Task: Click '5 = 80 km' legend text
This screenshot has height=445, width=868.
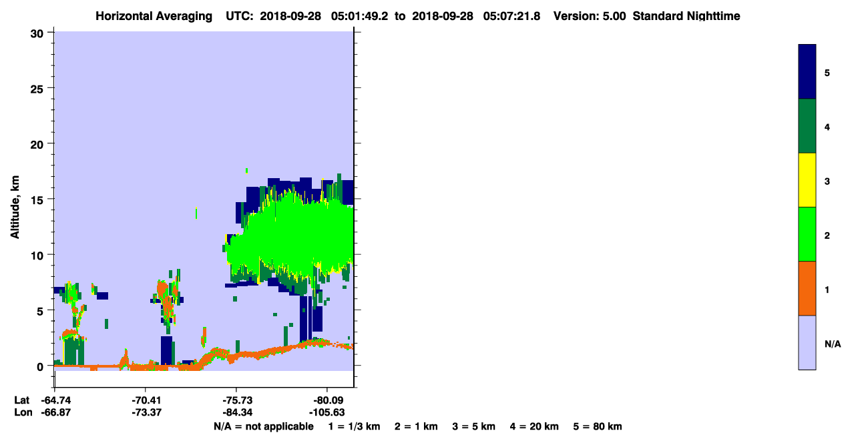Action: click(598, 426)
